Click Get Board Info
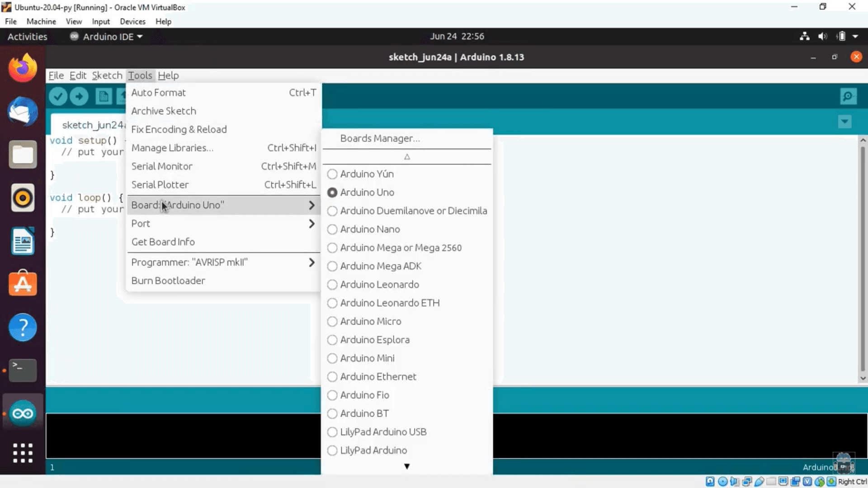The height and width of the screenshot is (488, 868). click(223, 242)
